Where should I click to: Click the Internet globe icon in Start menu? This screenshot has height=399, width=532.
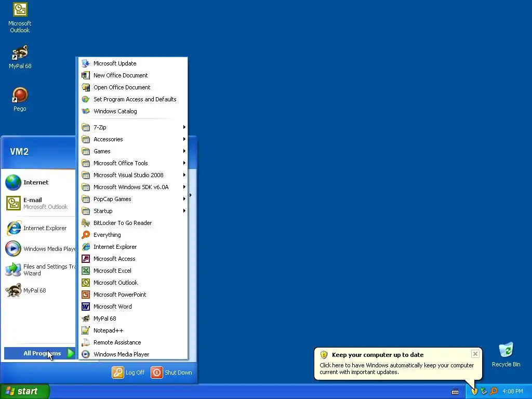tap(13, 182)
